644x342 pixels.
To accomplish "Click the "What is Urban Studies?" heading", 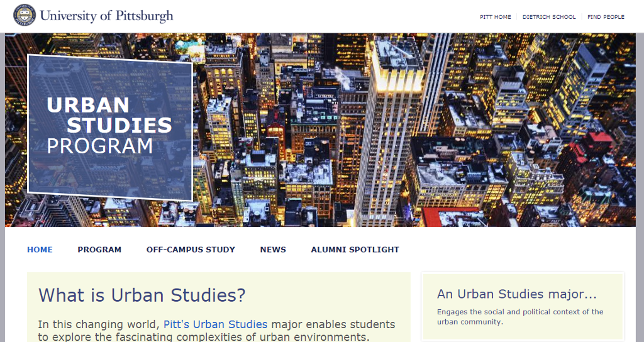I will (x=142, y=295).
